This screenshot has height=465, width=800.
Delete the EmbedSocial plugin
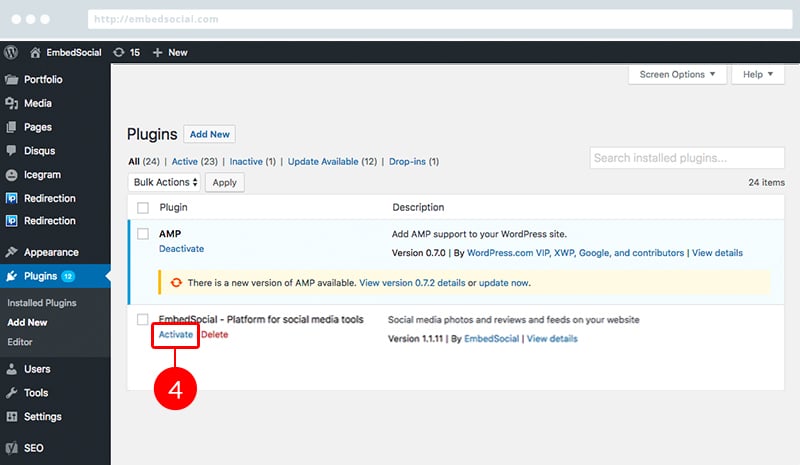(x=214, y=334)
